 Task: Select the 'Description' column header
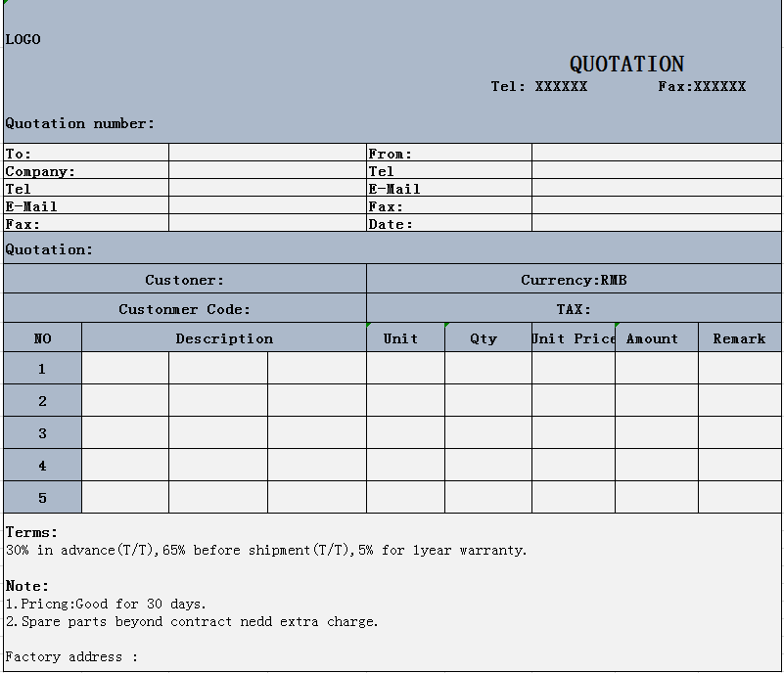coord(224,337)
